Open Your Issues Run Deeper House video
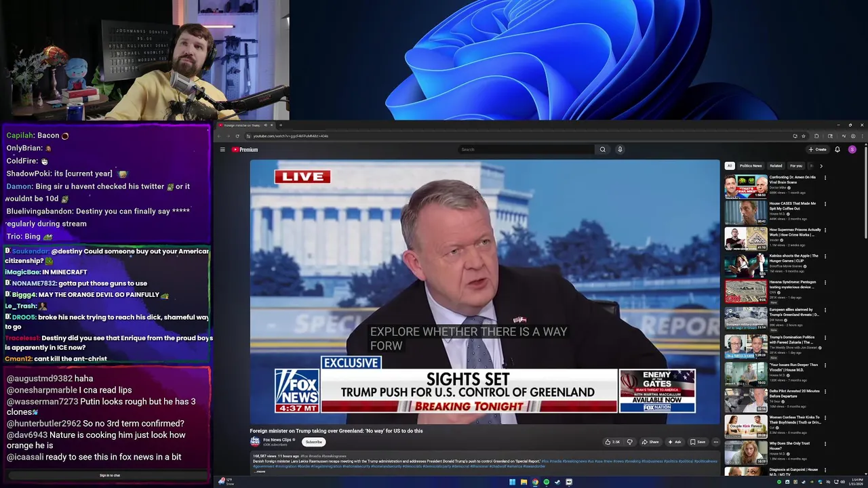Viewport: 868px width, 488px height. (793, 367)
